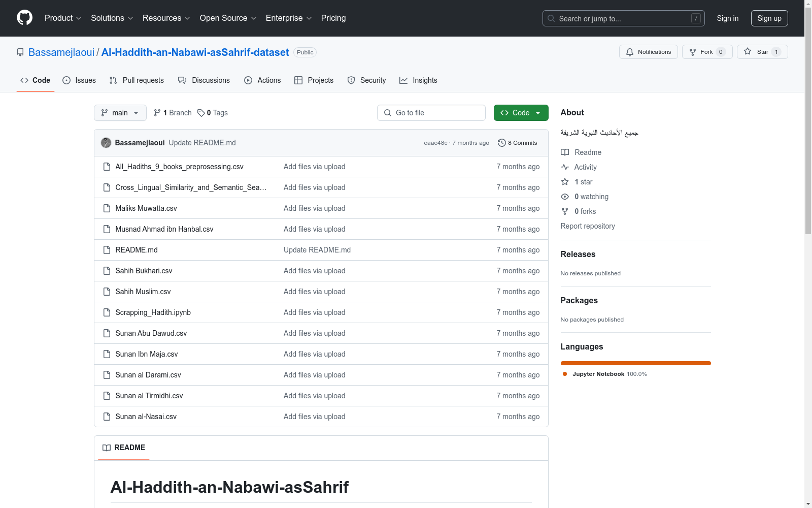
Task: Switch to the Pull requests tab
Action: 137,80
